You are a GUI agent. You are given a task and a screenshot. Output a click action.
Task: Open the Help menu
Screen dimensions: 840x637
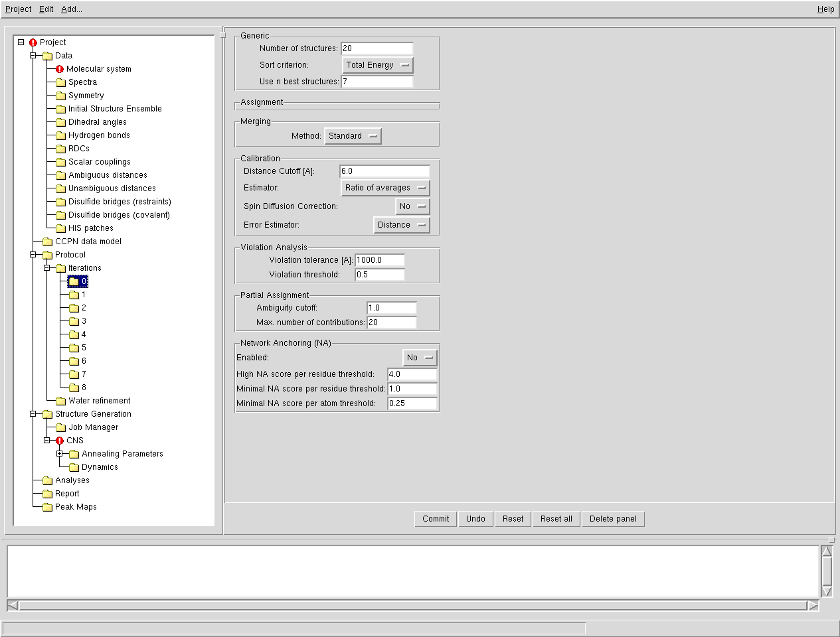[825, 9]
